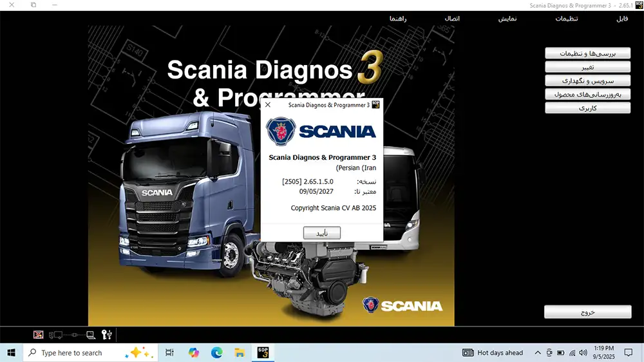Image resolution: width=644 pixels, height=362 pixels.
Task: Open the Copilot taskbar icon
Action: click(x=194, y=352)
